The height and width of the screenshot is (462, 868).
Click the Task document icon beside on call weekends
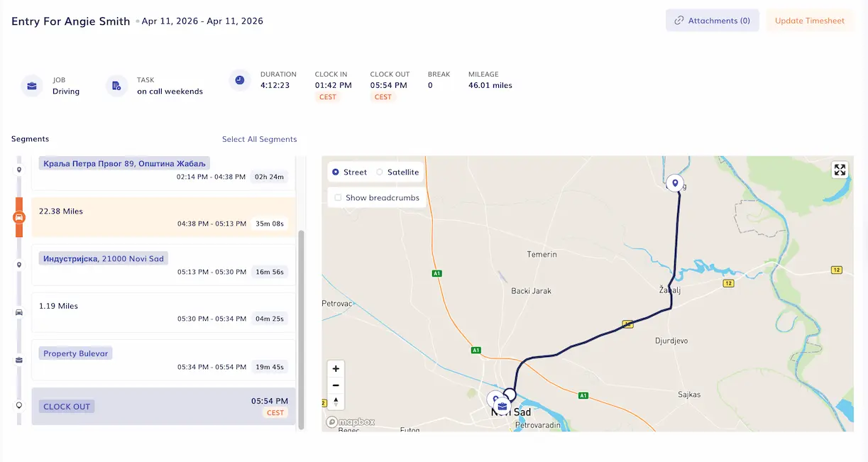pyautogui.click(x=116, y=85)
